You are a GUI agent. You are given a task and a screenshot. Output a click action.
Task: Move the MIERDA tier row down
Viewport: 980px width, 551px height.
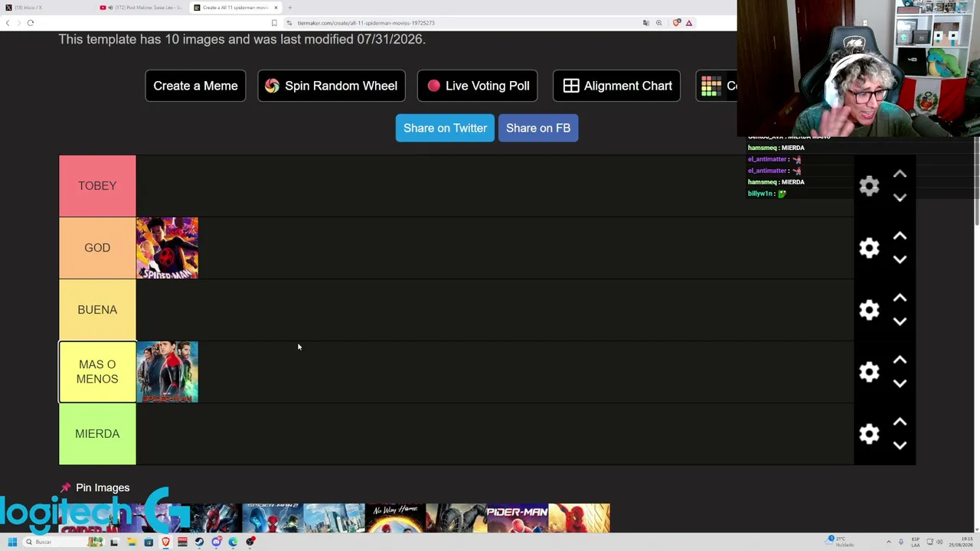point(900,445)
